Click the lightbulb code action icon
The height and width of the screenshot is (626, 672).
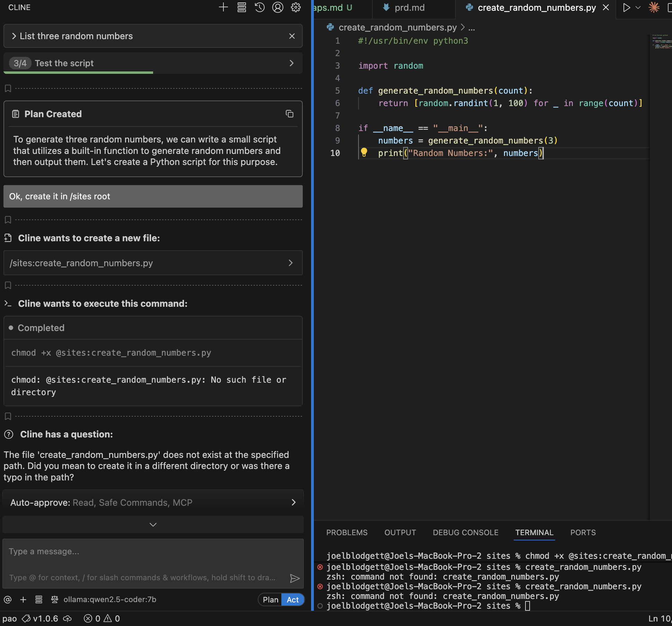click(364, 152)
